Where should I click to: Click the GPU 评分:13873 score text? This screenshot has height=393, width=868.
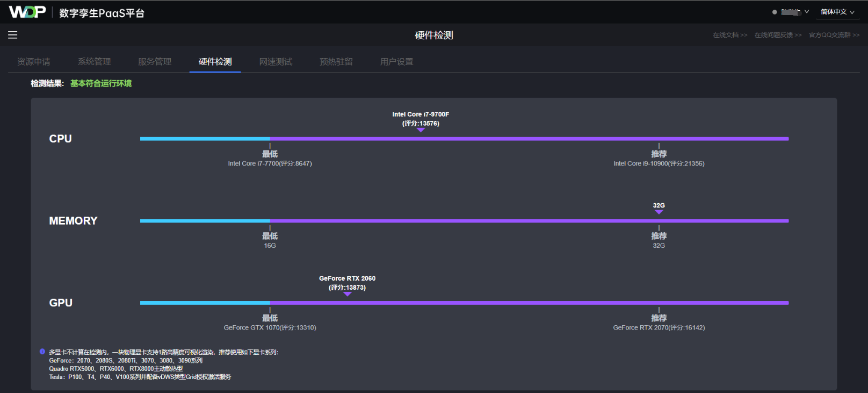[347, 288]
